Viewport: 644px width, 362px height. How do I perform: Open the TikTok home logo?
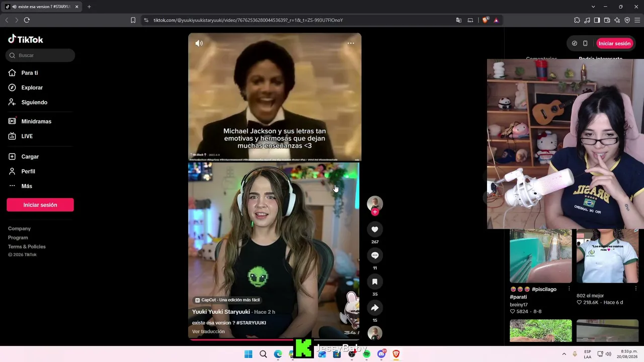point(26,39)
